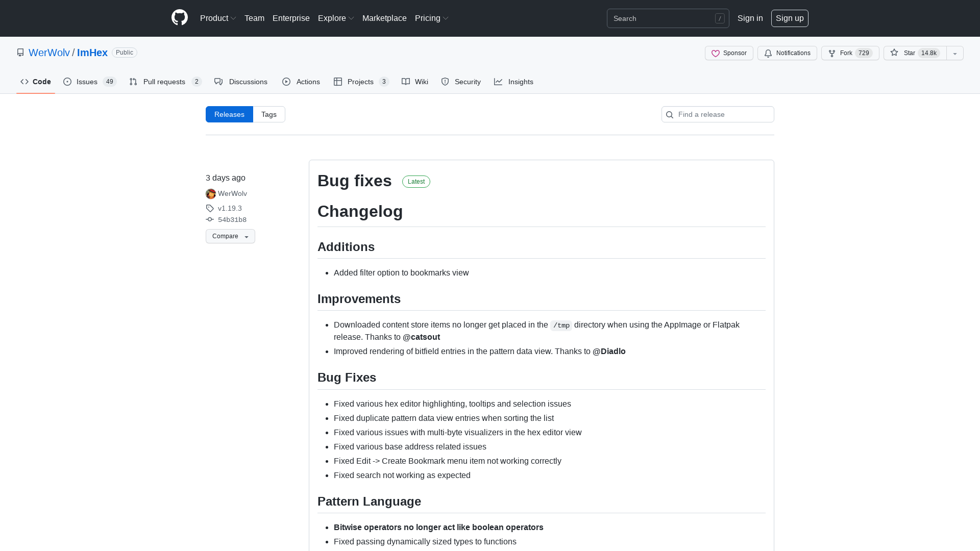Open the v1.19.3 tag link

pyautogui.click(x=230, y=208)
